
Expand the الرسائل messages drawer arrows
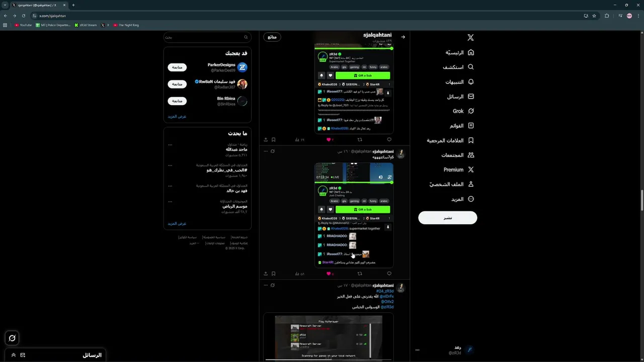(x=14, y=355)
